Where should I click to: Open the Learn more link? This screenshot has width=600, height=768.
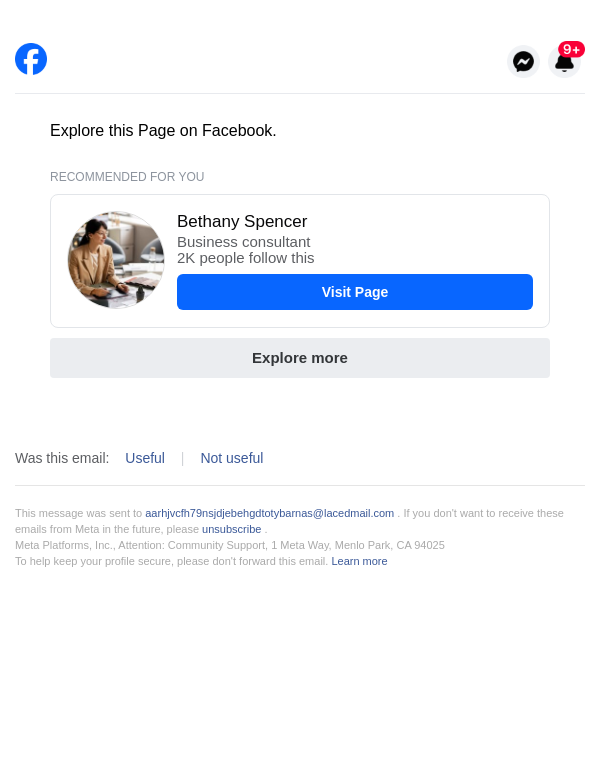point(359,561)
